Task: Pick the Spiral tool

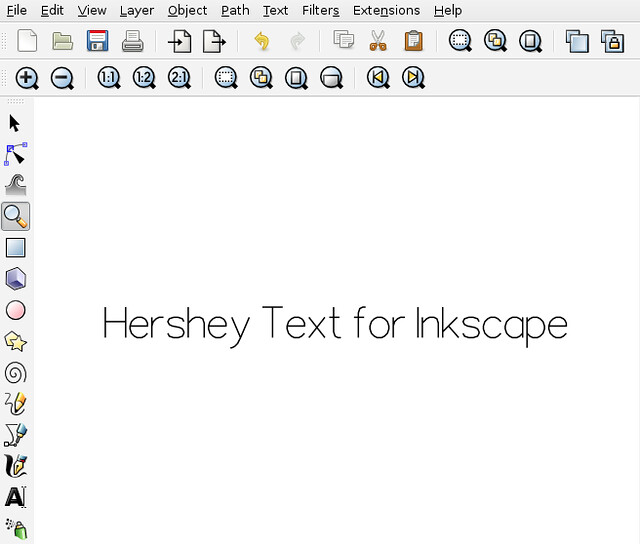Action: tap(15, 373)
